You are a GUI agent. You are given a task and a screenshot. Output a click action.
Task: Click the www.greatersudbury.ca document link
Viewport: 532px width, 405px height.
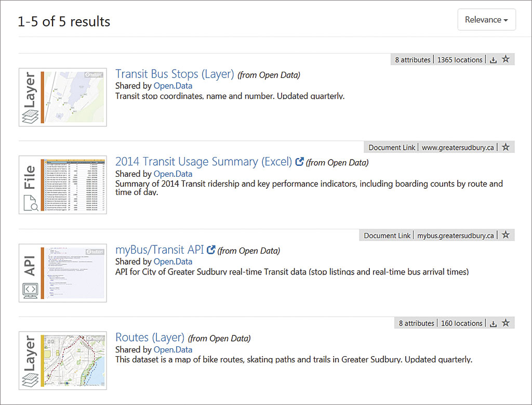(457, 148)
